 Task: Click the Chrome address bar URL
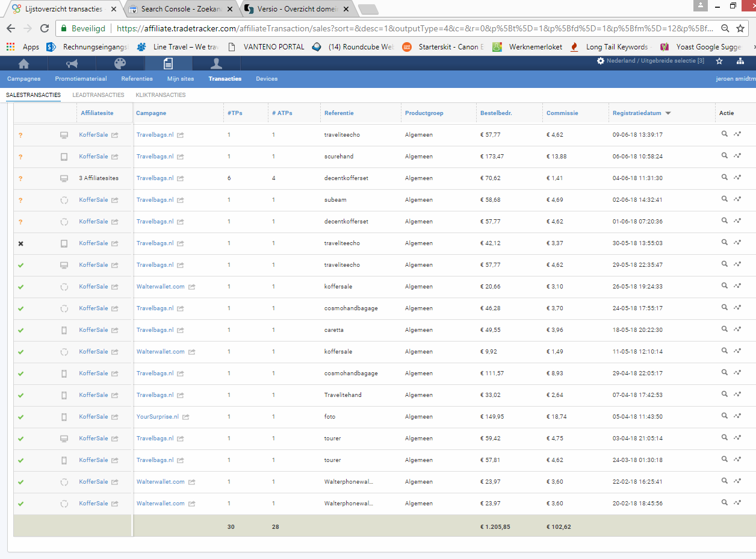pyautogui.click(x=415, y=28)
